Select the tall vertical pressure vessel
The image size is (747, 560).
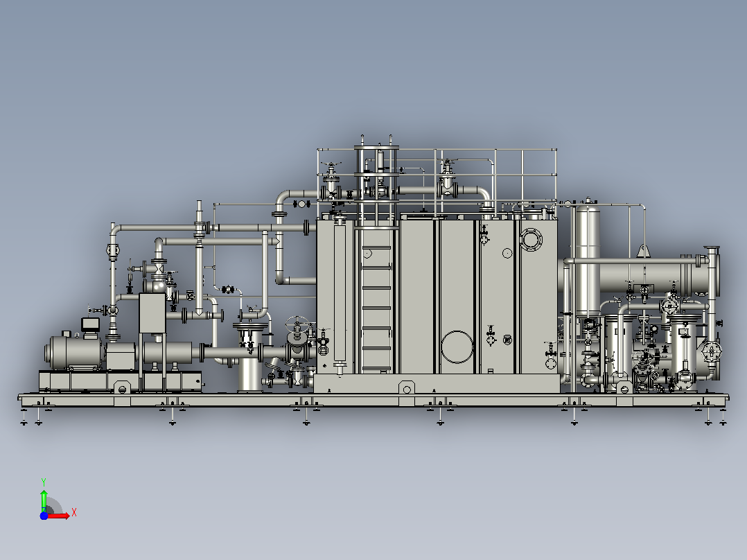pos(588,260)
